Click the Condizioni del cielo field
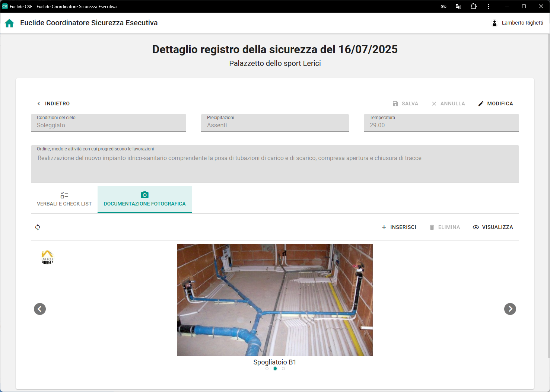Screen dimensions: 550x392 click(x=108, y=123)
